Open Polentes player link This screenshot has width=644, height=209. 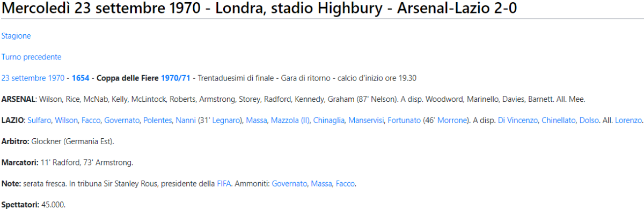[158, 120]
